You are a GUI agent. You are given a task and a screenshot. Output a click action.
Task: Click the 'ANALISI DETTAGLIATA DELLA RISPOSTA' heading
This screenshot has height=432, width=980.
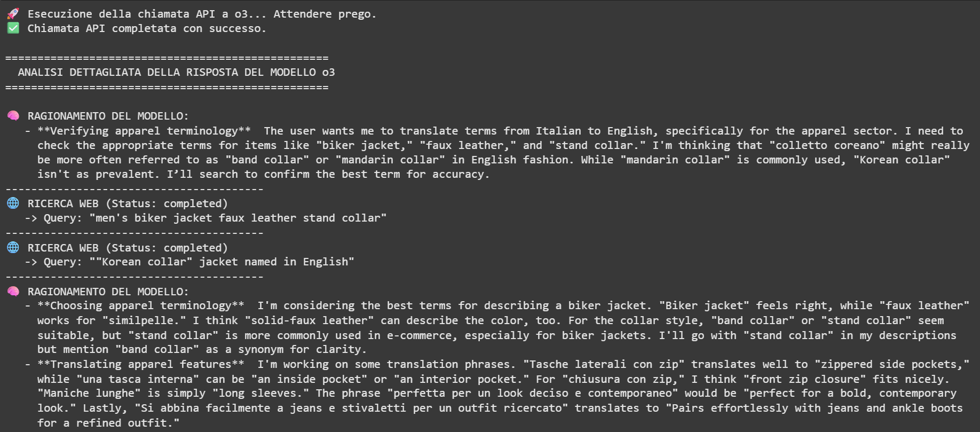click(x=176, y=72)
